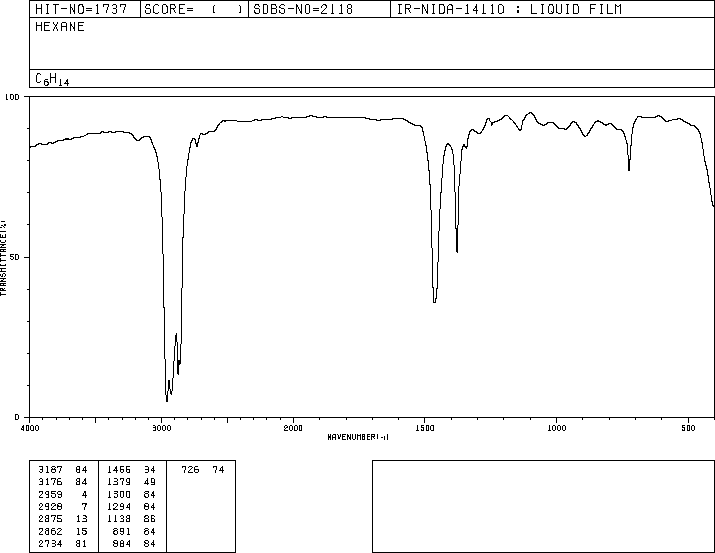Click the HIT-NO=1737 header cell
Image resolution: width=715 pixels, height=553 pixels.
click(85, 9)
